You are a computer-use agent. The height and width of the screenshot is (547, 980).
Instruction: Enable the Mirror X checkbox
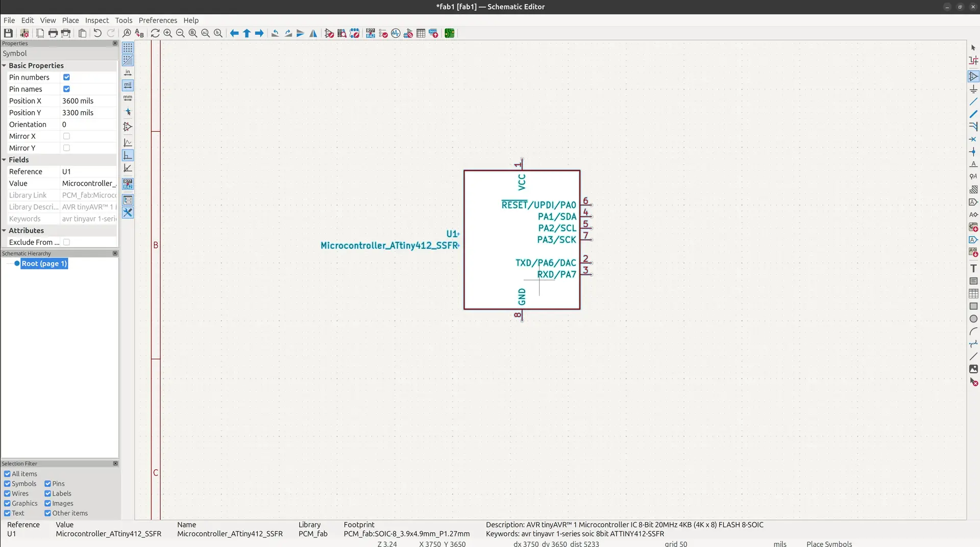[x=66, y=136]
